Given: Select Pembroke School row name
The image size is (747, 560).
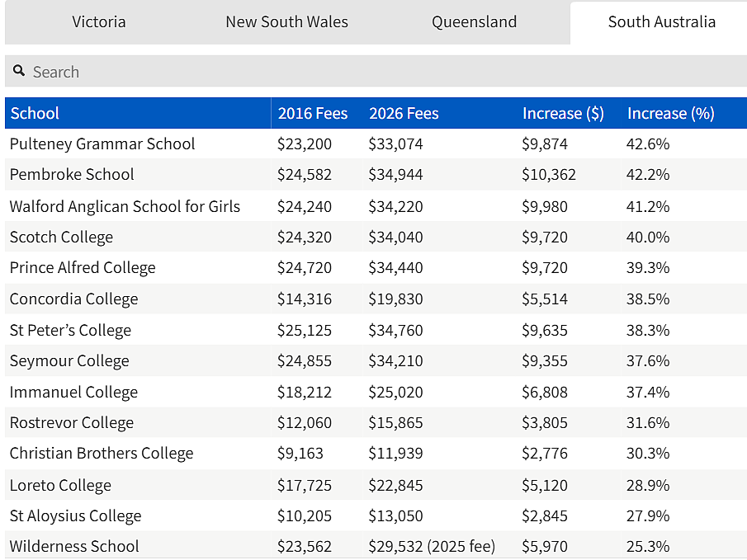Looking at the screenshot, I should point(72,174).
